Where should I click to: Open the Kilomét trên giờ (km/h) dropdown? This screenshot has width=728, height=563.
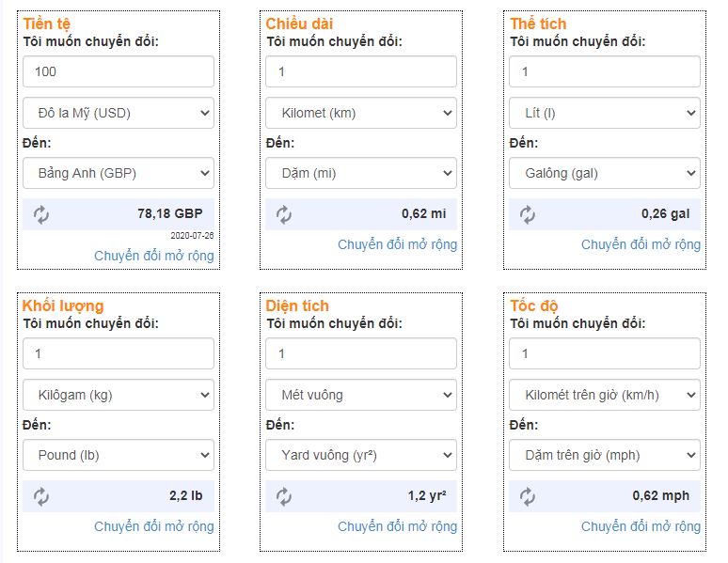pyautogui.click(x=605, y=395)
